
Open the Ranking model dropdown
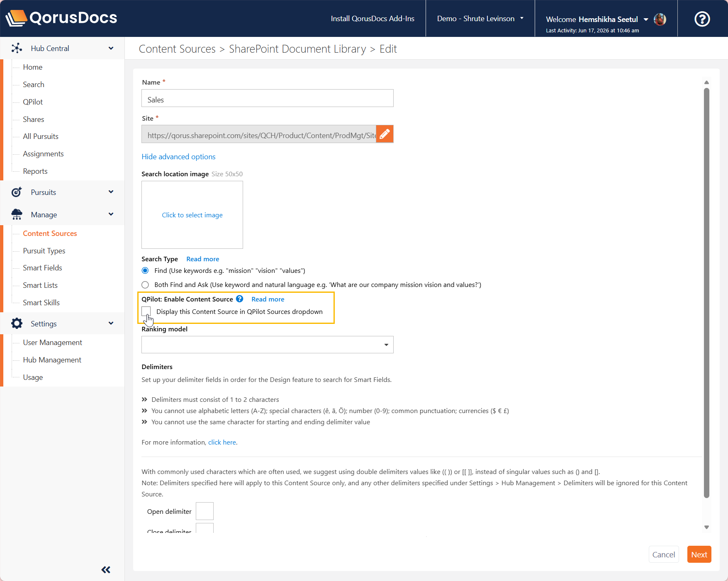coord(267,345)
